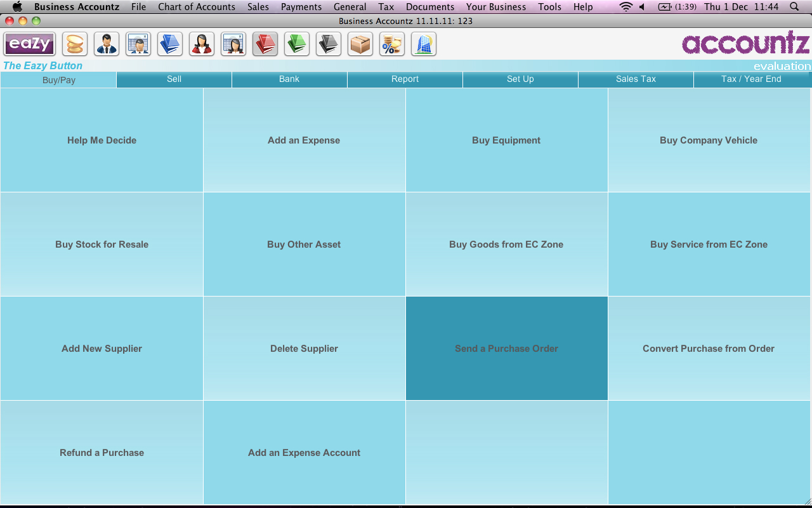The image size is (812, 508).
Task: Switch to the Sell tab
Action: tap(174, 79)
